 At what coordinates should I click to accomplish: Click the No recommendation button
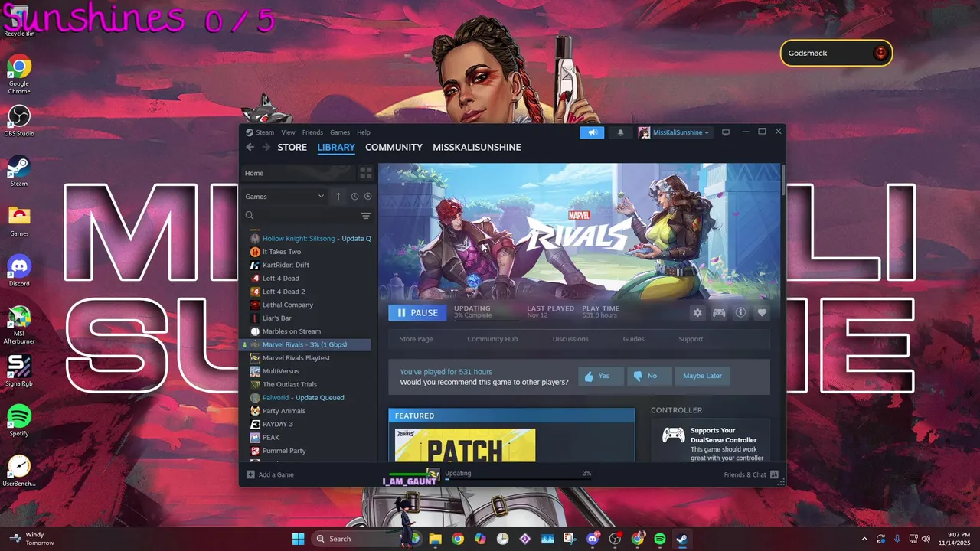(x=648, y=376)
